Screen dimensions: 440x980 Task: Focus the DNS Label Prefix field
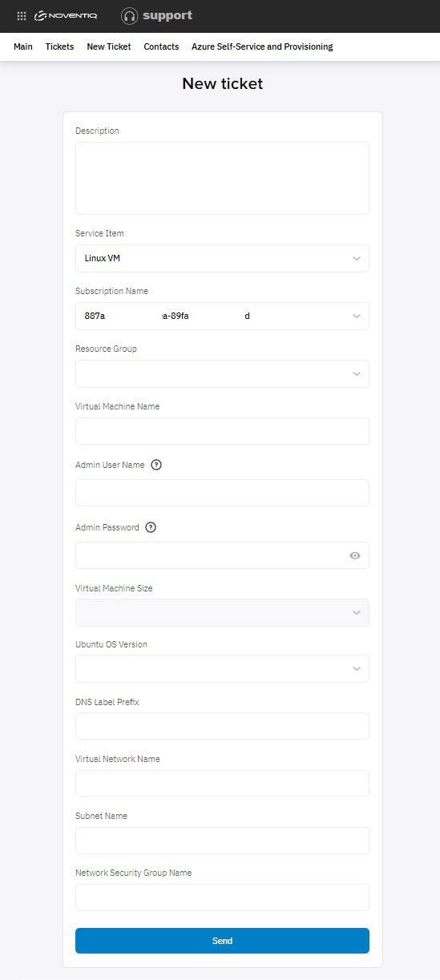222,726
